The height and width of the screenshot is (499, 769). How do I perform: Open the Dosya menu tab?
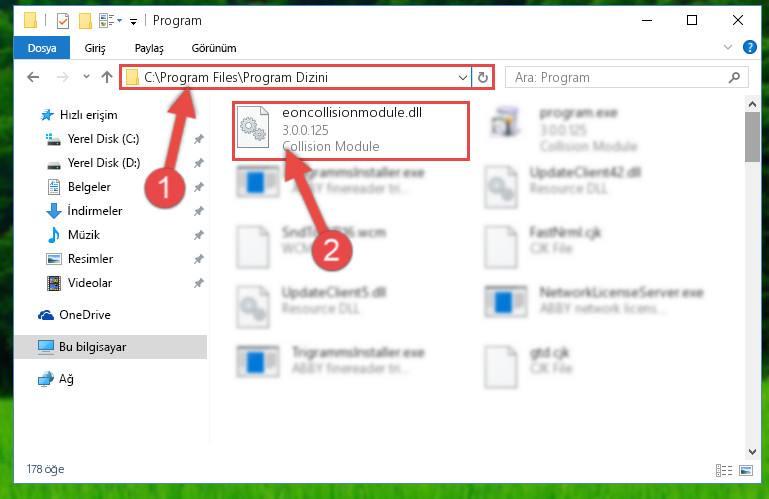click(42, 48)
